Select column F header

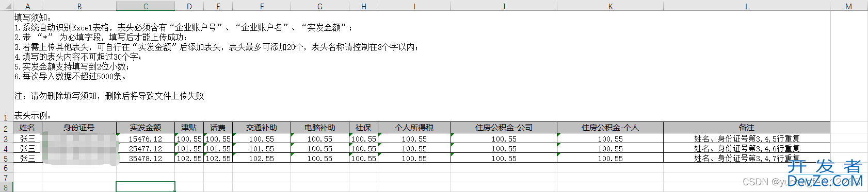pyautogui.click(x=262, y=6)
